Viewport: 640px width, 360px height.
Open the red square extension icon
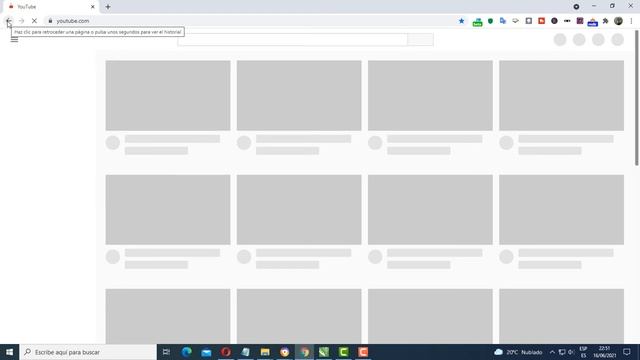coord(541,21)
